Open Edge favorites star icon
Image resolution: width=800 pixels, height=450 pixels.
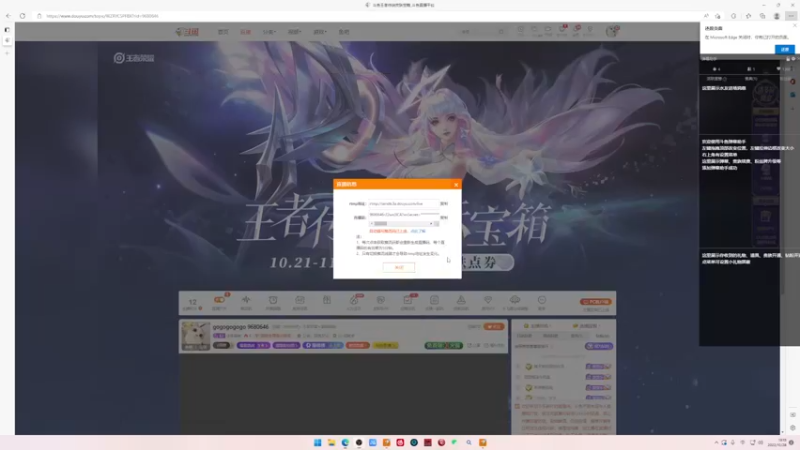point(748,16)
